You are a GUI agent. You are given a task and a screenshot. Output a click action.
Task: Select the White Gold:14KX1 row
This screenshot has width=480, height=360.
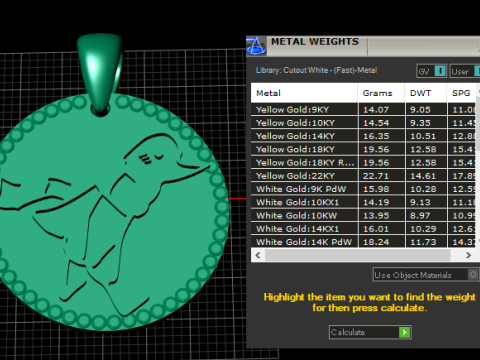pos(363,229)
